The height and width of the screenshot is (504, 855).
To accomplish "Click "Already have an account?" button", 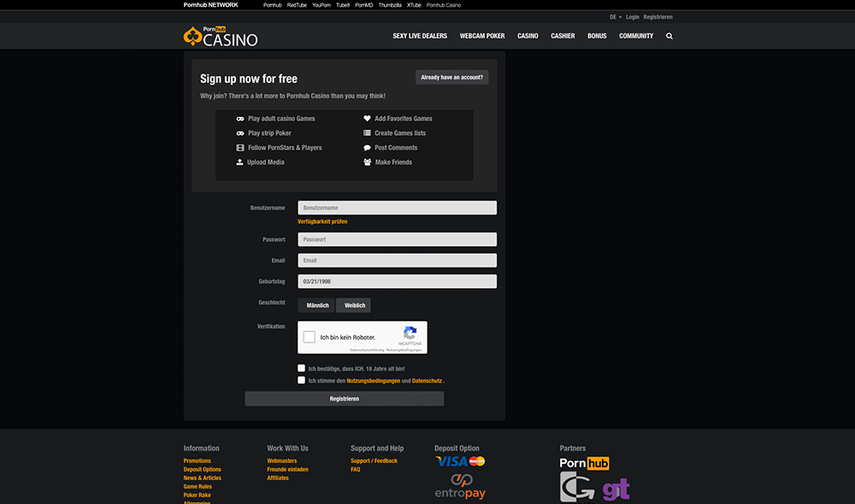I will [x=451, y=78].
